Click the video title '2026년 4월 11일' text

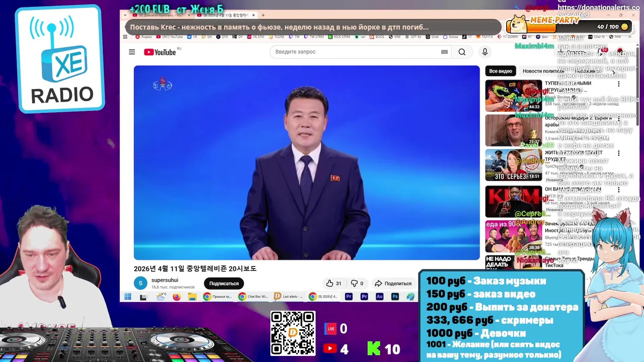[x=195, y=268]
